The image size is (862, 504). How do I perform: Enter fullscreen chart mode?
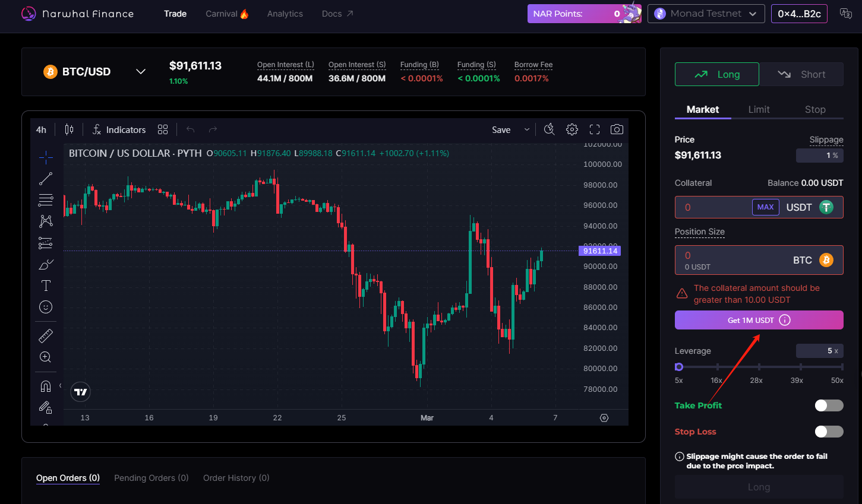[595, 129]
